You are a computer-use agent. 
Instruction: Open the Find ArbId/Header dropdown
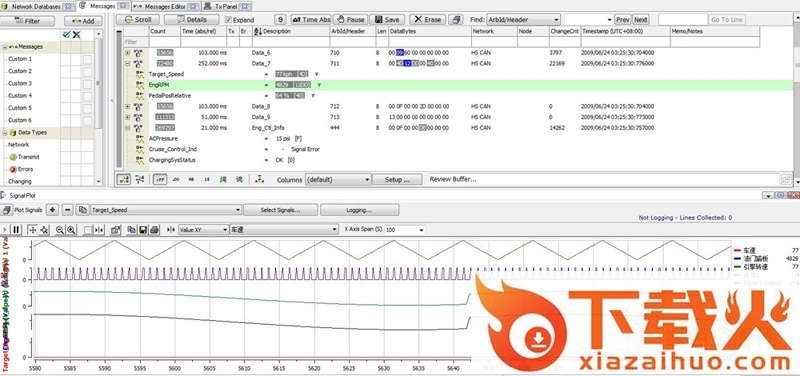pyautogui.click(x=556, y=19)
